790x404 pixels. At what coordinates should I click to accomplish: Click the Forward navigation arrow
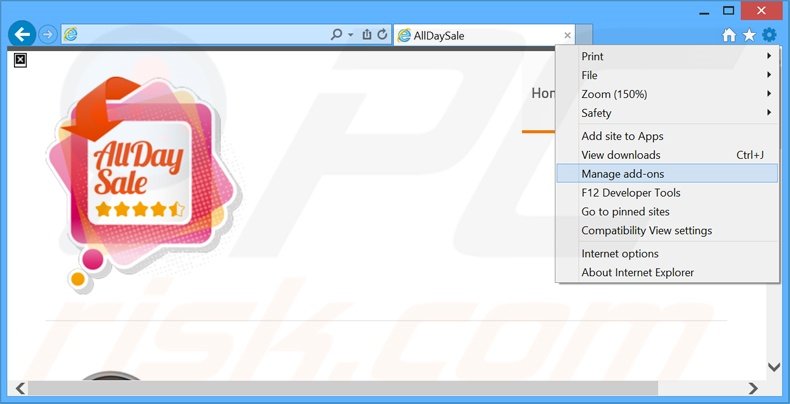(x=48, y=35)
